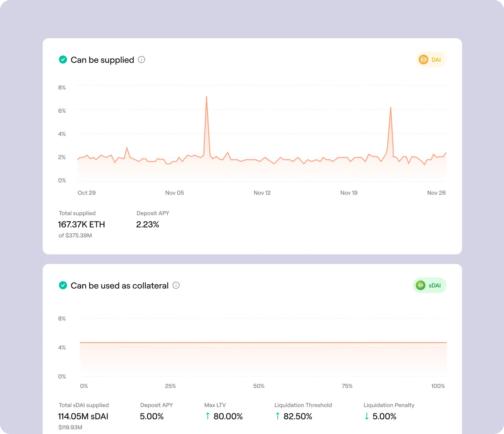
Task: Open the DAI asset badge
Action: coord(431,60)
